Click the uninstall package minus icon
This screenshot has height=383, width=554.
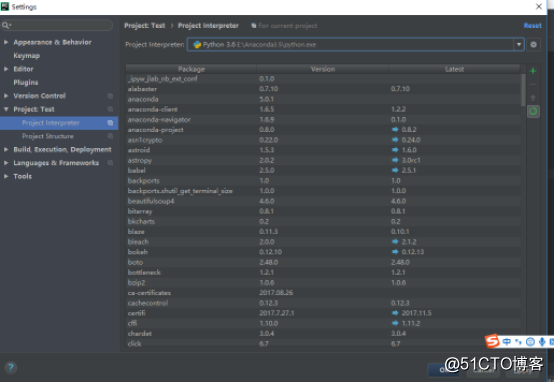coord(533,84)
